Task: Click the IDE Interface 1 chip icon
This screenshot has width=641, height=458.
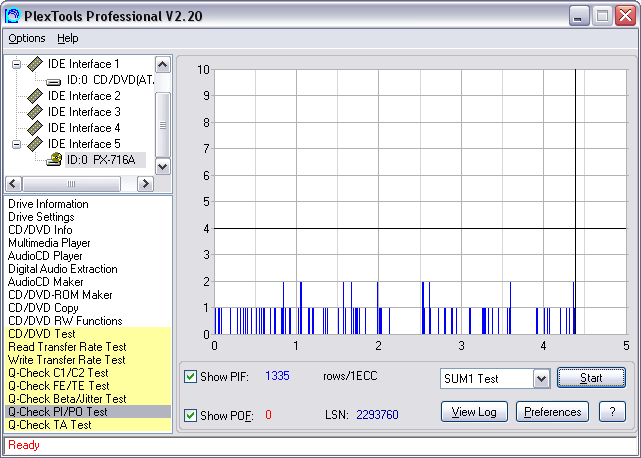Action: (x=35, y=64)
